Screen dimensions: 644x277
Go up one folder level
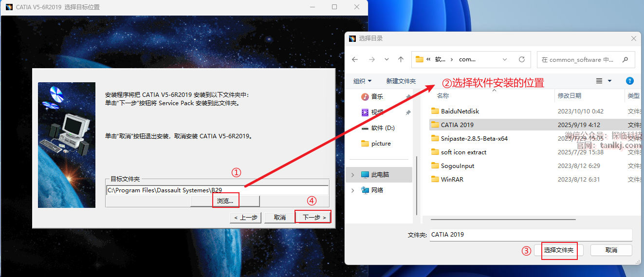coord(401,59)
